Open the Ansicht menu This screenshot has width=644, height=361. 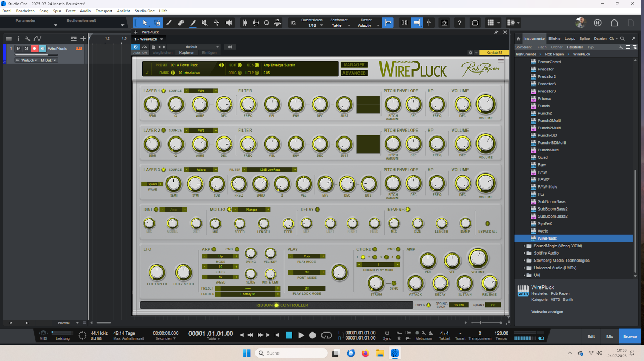(123, 11)
